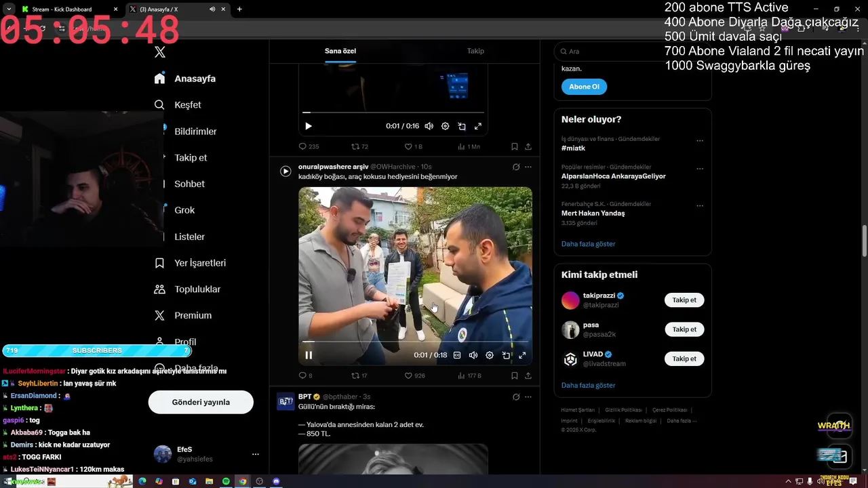Open Keşfet search page
The height and width of the screenshot is (488, 868).
click(178, 105)
